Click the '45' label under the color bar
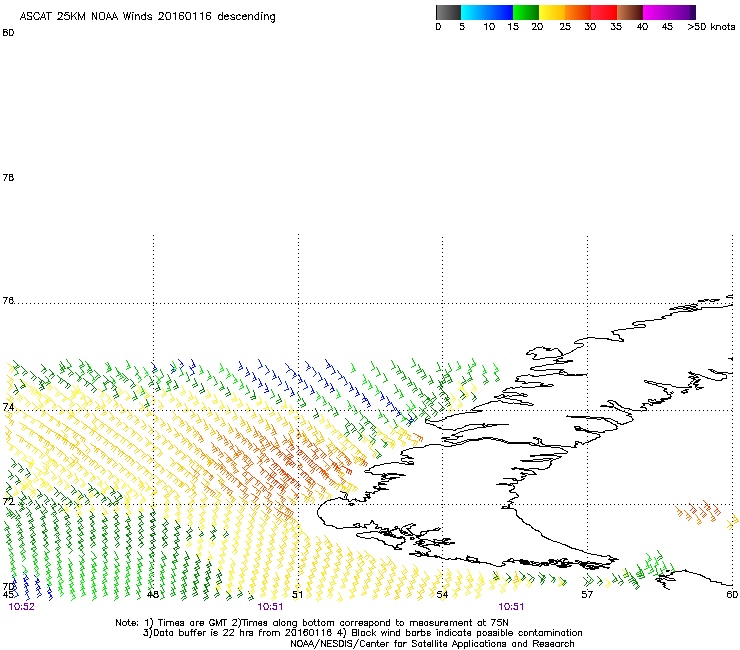This screenshot has height=650, width=740. coord(667,27)
